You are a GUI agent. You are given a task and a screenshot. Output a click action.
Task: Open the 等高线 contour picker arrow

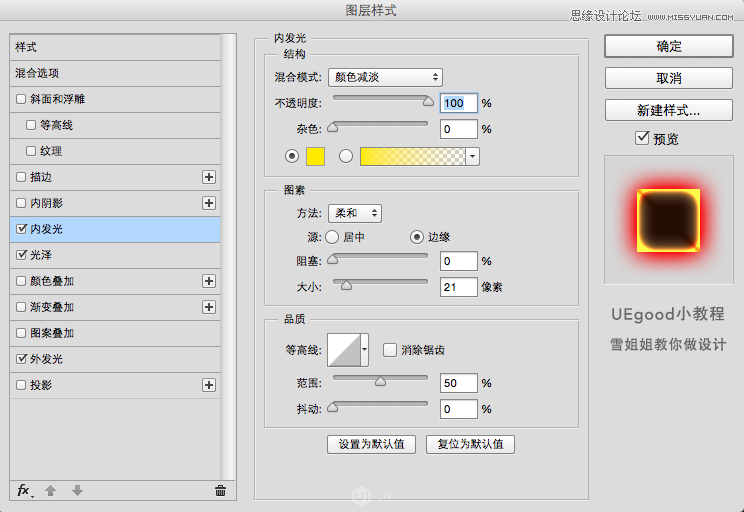pos(364,350)
